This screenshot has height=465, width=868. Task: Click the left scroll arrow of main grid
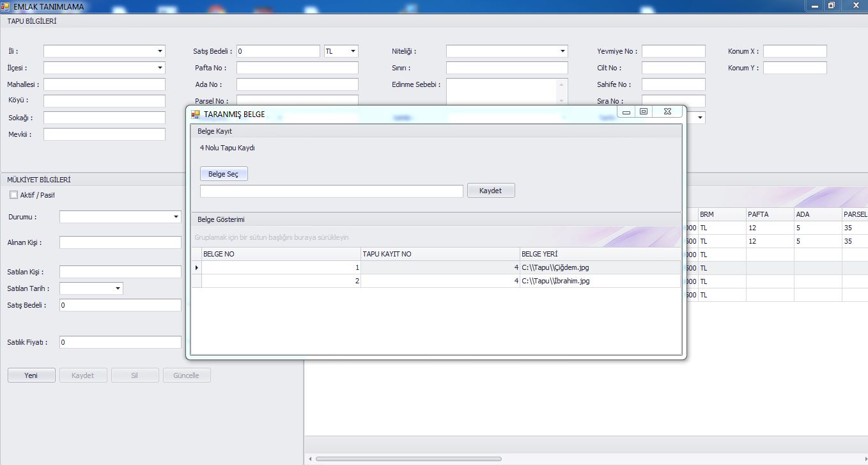(310, 459)
